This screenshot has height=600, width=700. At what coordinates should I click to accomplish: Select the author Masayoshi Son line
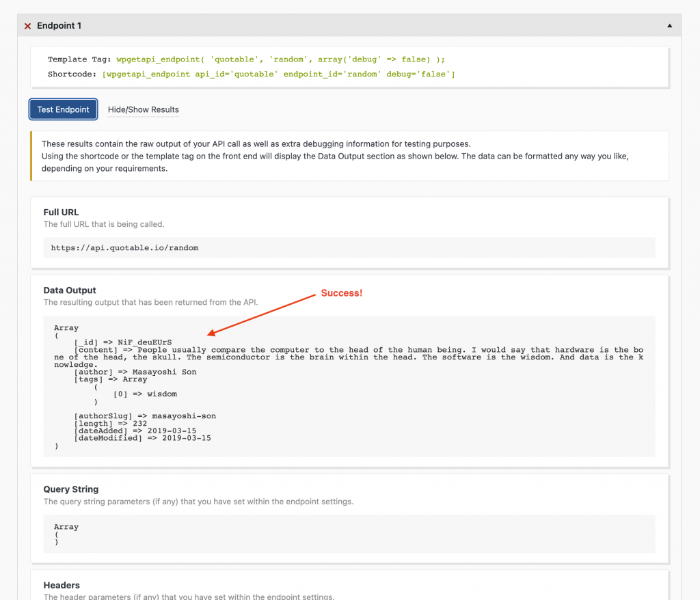click(x=135, y=372)
